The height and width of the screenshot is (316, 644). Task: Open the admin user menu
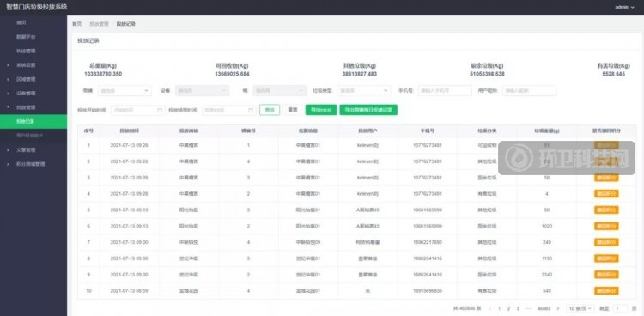tap(624, 8)
